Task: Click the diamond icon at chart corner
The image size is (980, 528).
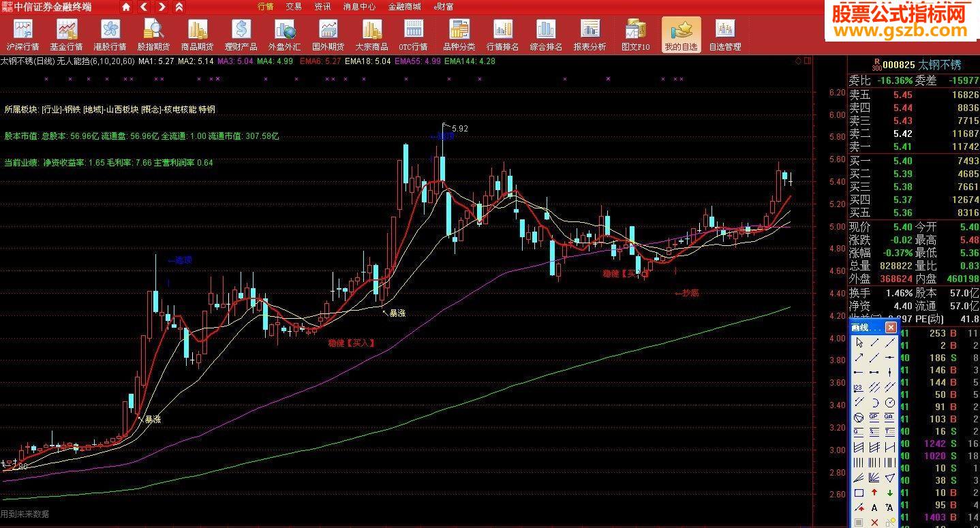Action: pos(798,61)
